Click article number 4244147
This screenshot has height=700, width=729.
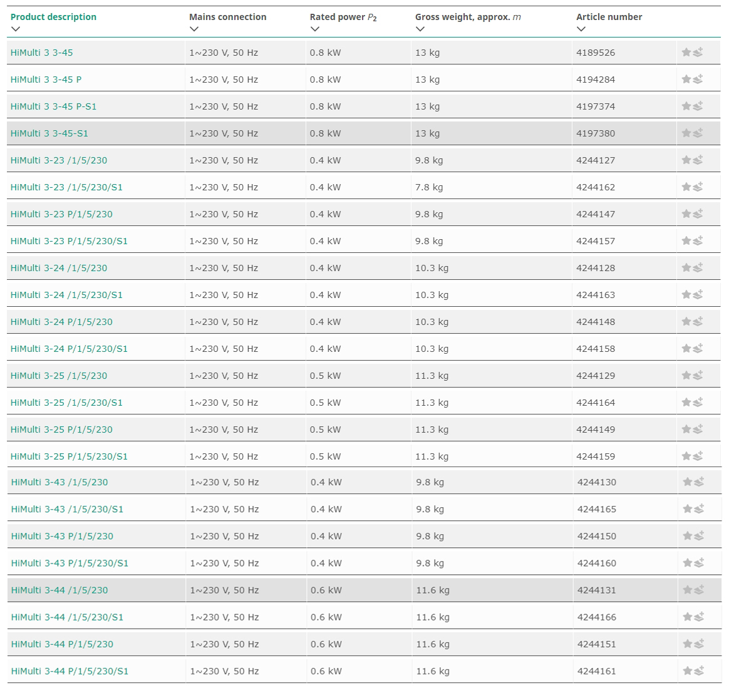click(596, 215)
